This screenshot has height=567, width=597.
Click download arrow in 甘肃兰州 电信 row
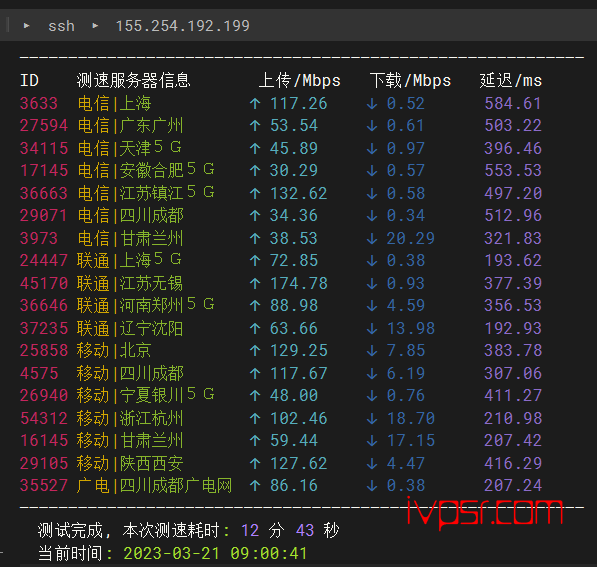(x=372, y=238)
